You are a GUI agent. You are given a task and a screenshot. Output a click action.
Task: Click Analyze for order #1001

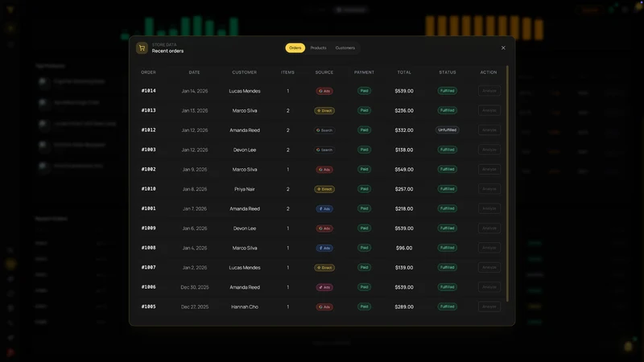click(x=489, y=208)
